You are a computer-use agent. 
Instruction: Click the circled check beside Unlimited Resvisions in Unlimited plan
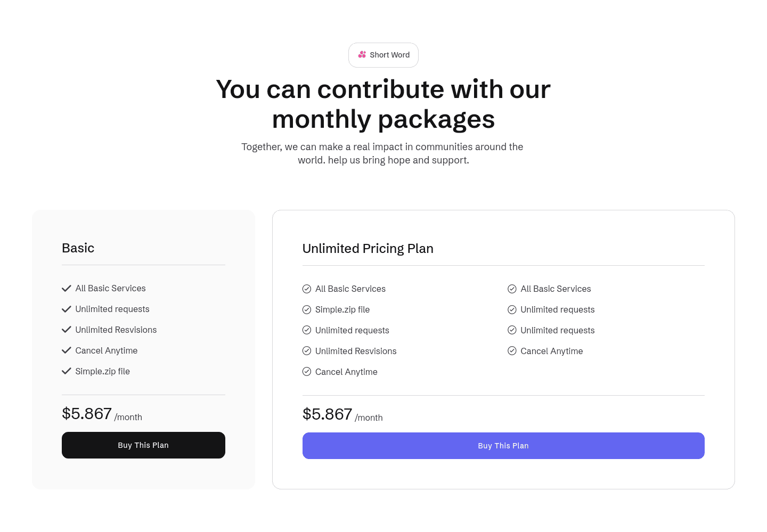[307, 350]
